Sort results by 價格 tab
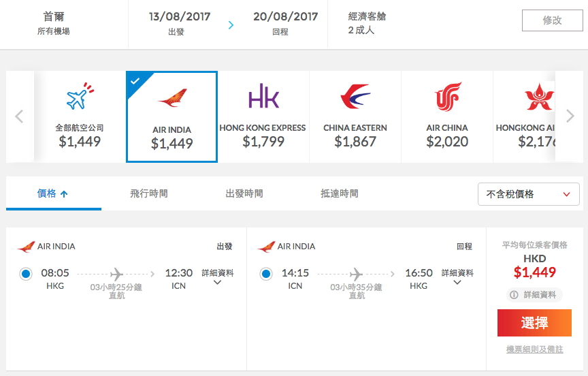The image size is (588, 376). [x=54, y=193]
